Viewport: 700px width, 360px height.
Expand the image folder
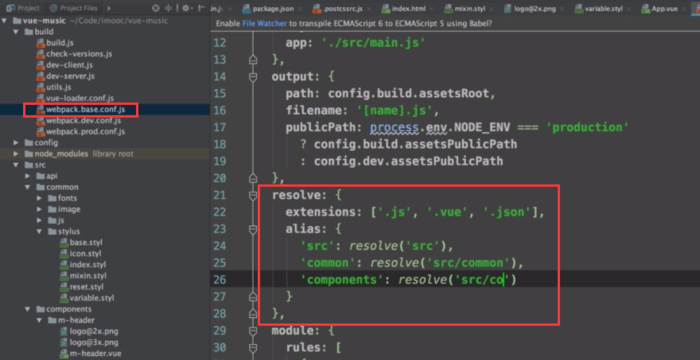(x=39, y=209)
